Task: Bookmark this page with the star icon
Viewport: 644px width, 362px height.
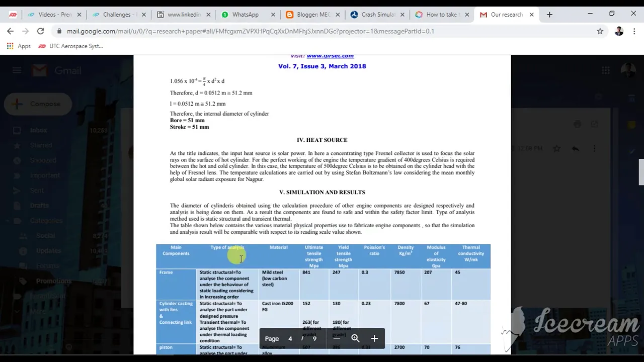Action: pos(600,31)
